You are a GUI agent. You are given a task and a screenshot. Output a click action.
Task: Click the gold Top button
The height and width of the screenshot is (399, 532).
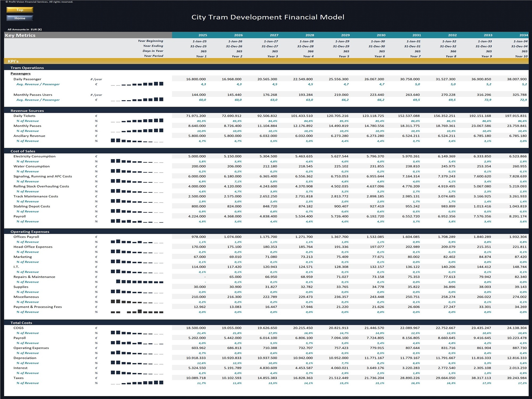[20, 10]
